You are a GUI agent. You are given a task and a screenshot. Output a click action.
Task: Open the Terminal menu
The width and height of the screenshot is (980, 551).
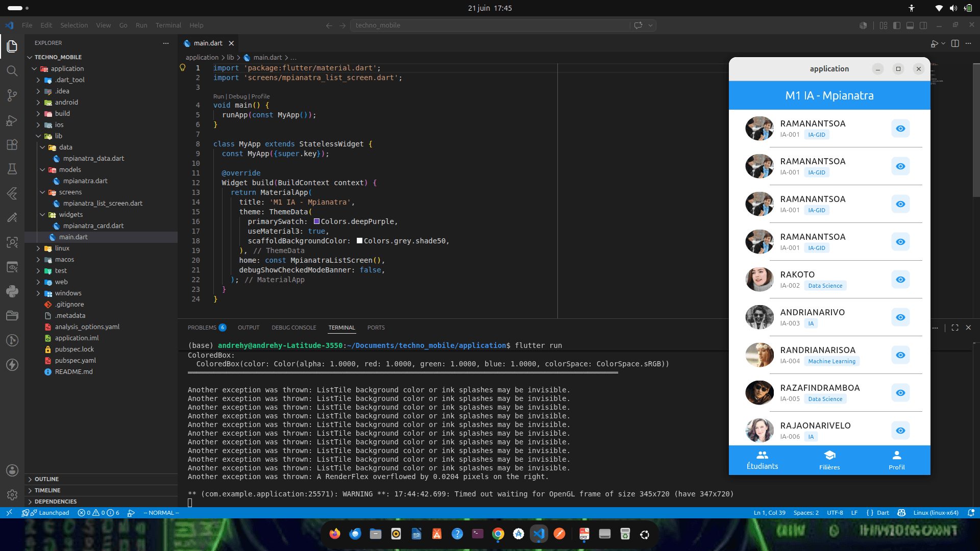pos(168,26)
